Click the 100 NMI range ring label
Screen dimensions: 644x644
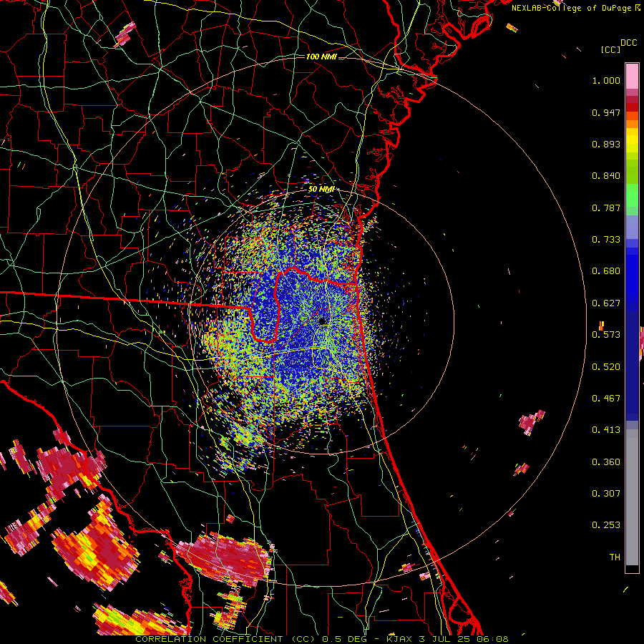click(321, 57)
